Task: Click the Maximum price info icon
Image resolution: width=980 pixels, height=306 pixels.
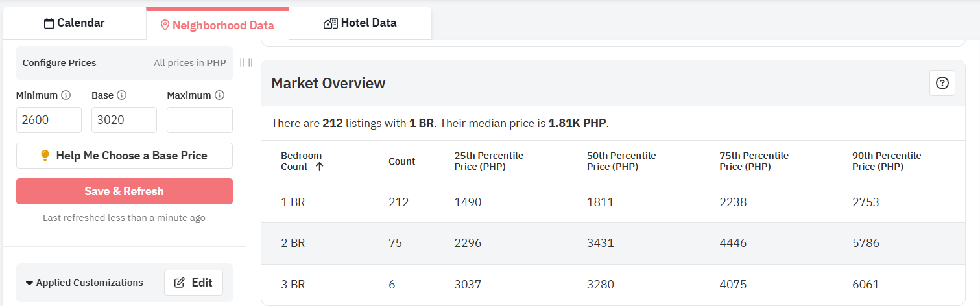Action: click(220, 95)
